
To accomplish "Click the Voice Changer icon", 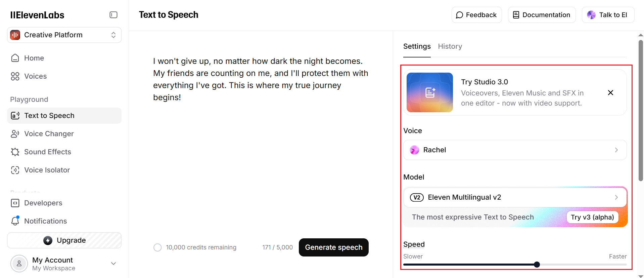I will pyautogui.click(x=15, y=134).
